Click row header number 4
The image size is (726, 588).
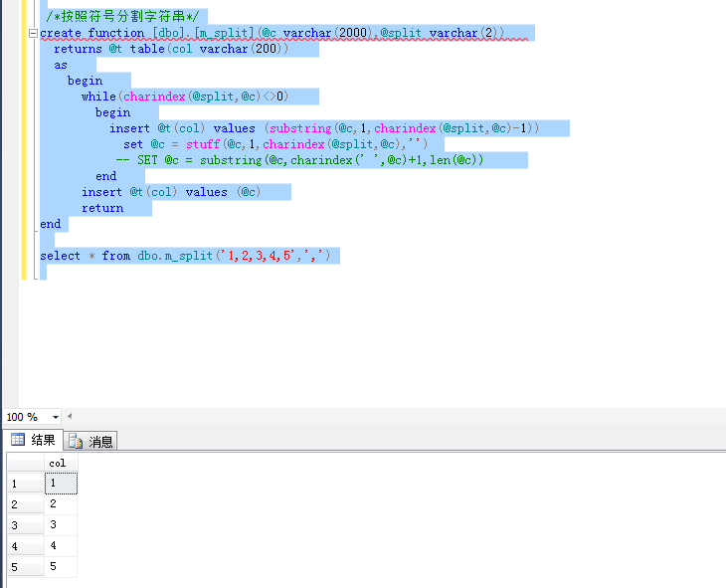26,546
